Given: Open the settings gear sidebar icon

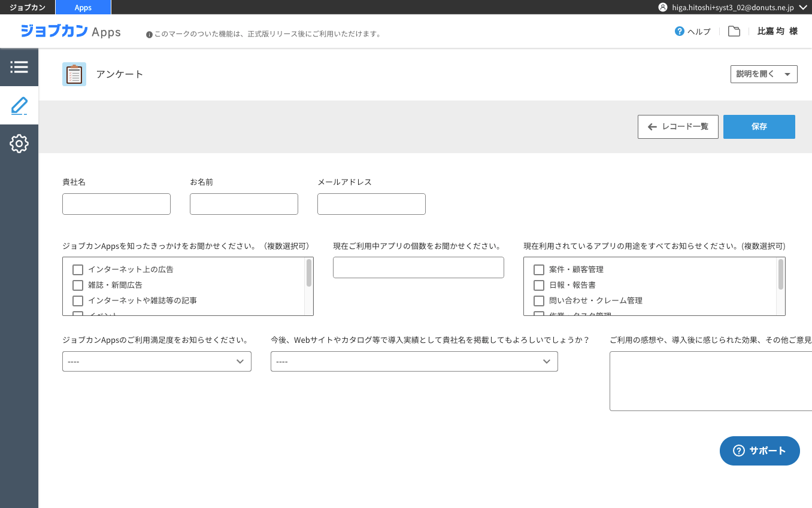Looking at the screenshot, I should click(19, 144).
